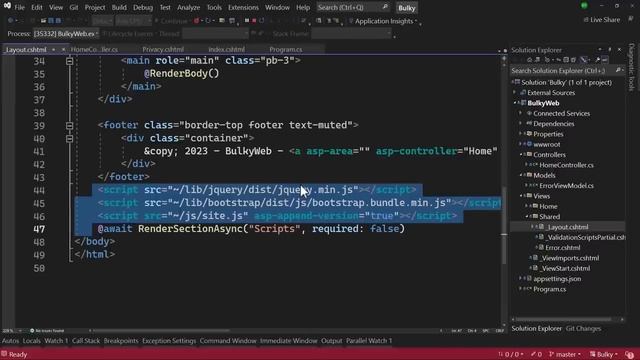Open the Git menu
Viewport: 640px width, 360px height.
pos(74,7)
